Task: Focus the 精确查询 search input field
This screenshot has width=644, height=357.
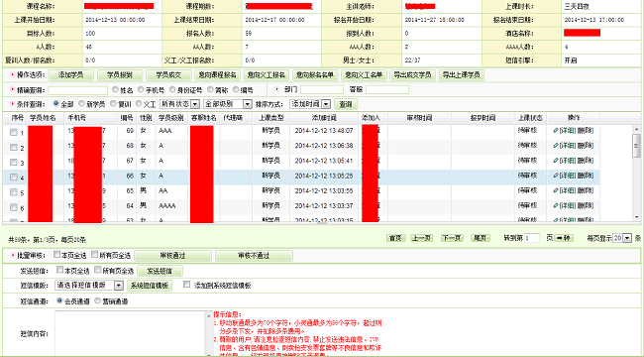Action: pos(77,90)
